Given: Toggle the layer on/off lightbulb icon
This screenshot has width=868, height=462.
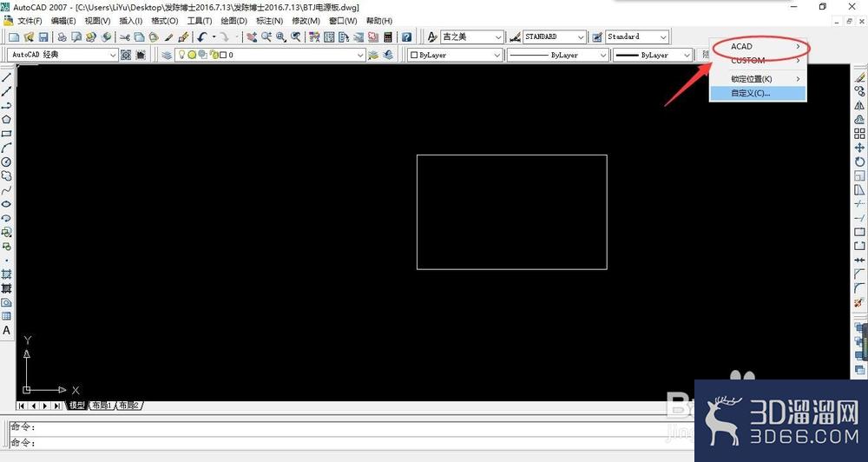Looking at the screenshot, I should coord(182,55).
